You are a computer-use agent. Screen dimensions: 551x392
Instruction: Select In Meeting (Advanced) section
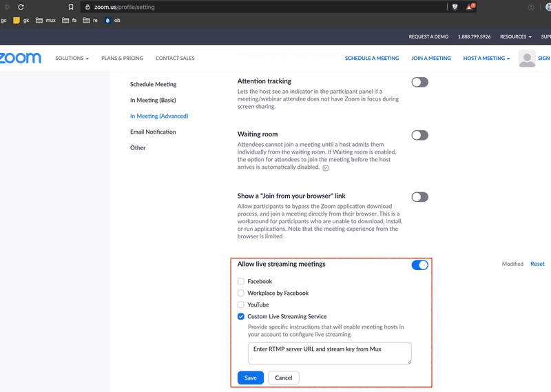159,116
